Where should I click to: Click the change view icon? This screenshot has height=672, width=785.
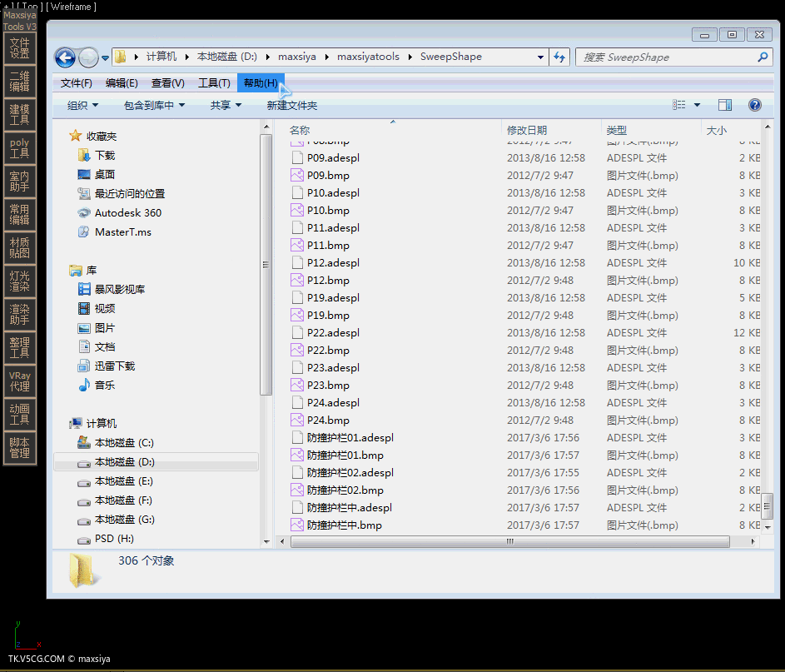click(x=679, y=105)
